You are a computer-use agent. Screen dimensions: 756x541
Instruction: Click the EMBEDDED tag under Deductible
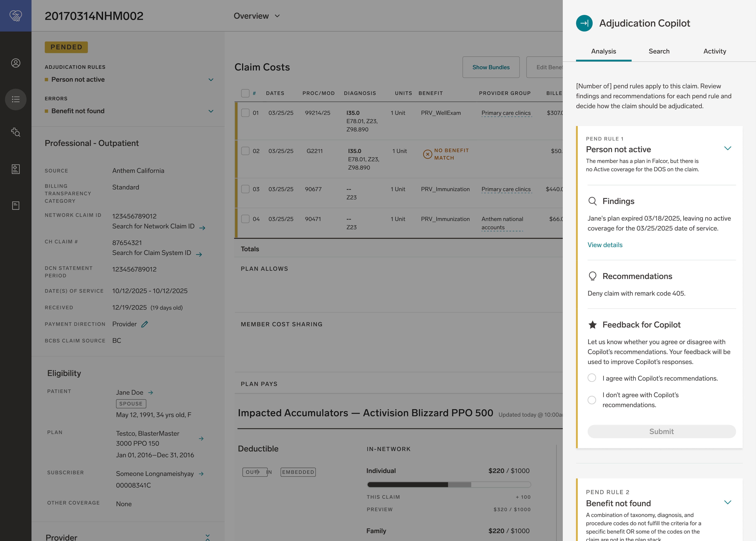[x=298, y=472]
